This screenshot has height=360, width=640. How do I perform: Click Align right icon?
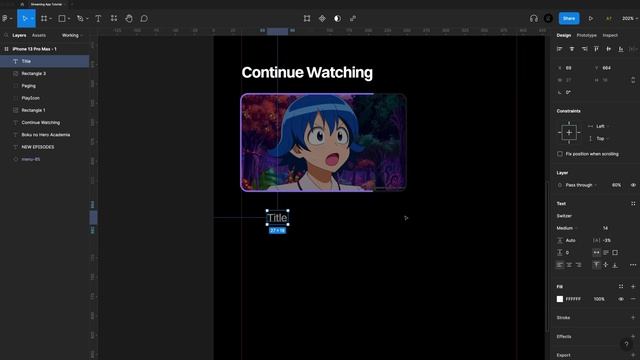(584, 49)
